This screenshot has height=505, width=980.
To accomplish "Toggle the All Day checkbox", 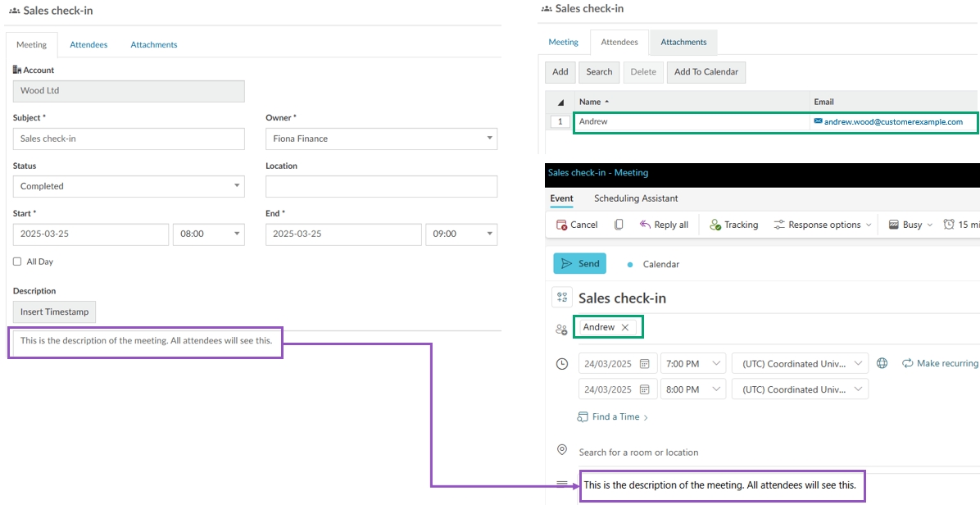I will point(17,262).
